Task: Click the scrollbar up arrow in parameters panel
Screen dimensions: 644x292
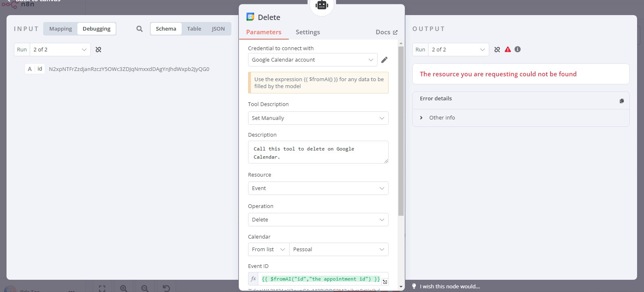Action: [x=401, y=43]
